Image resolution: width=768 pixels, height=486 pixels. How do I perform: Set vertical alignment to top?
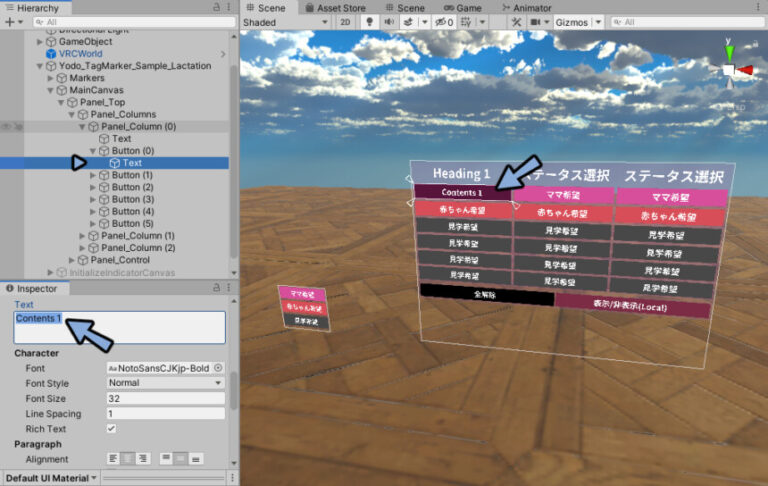(x=166, y=459)
